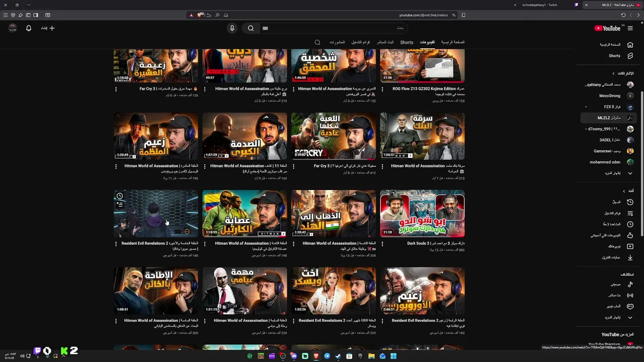This screenshot has width=644, height=362.
Task: Open the You section heading
Action: pyautogui.click(x=628, y=191)
